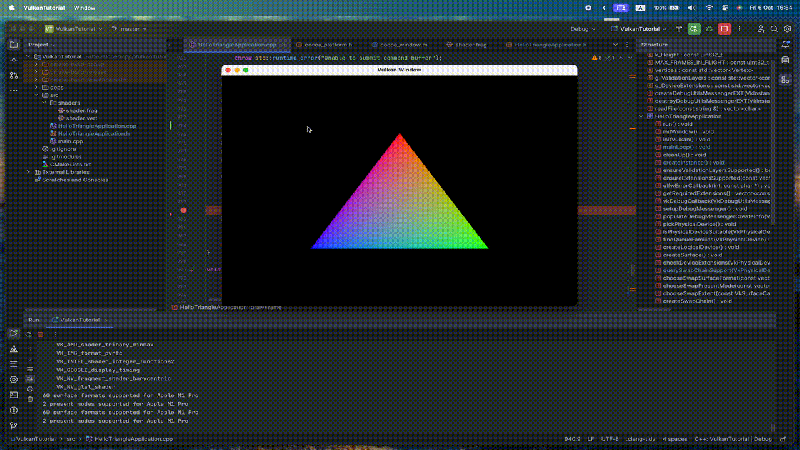Click the Vulkan Window title bar

click(x=399, y=70)
